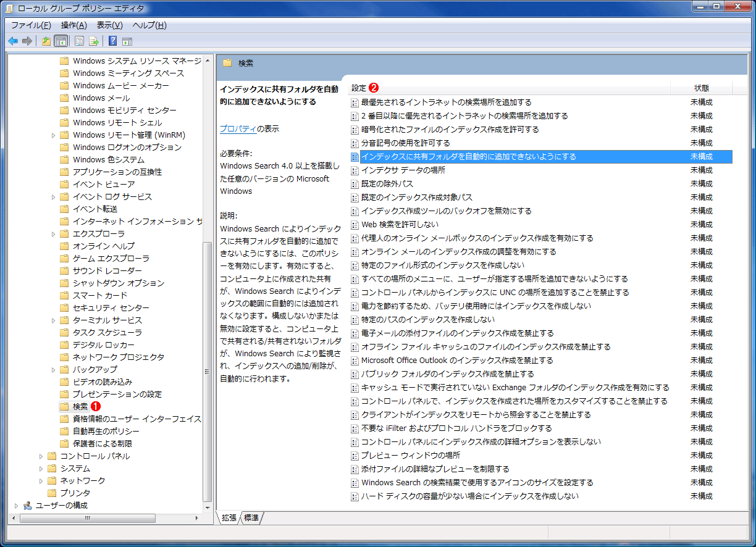Expand the バックアップ tree node

click(53, 369)
